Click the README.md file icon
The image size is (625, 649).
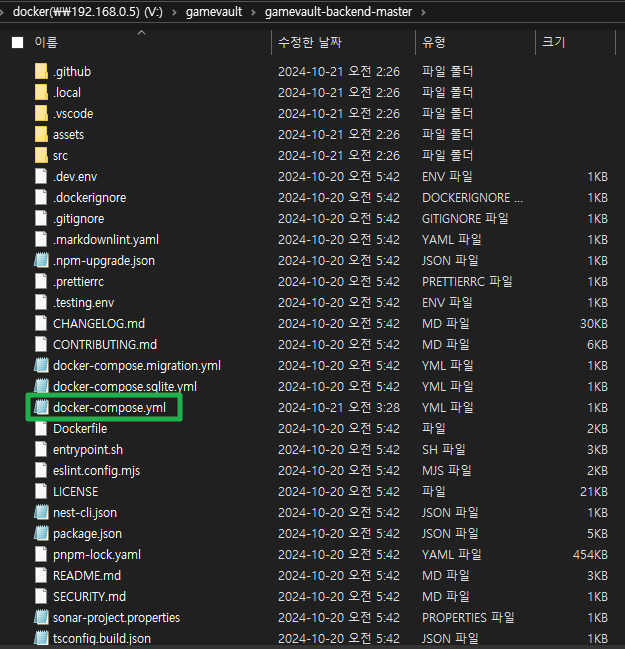click(x=41, y=576)
